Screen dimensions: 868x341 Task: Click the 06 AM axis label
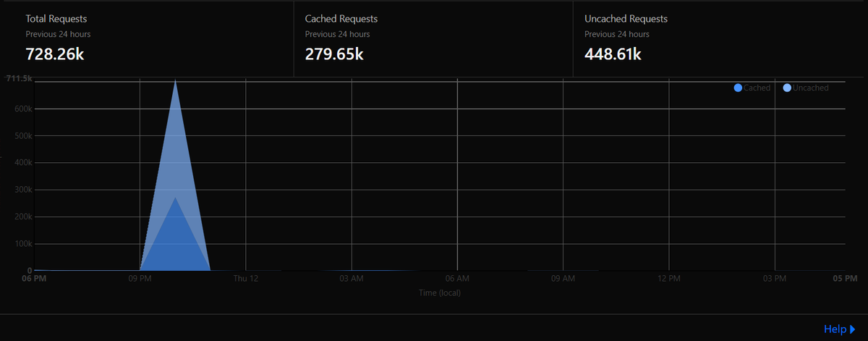(x=457, y=278)
